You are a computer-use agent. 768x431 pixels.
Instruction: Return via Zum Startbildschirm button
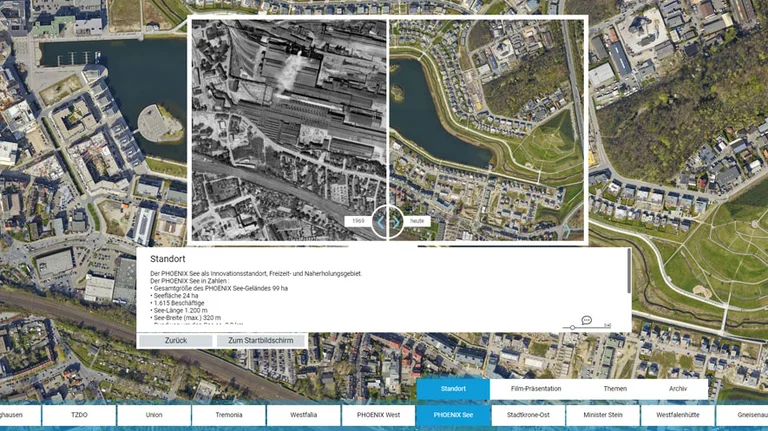(x=261, y=340)
